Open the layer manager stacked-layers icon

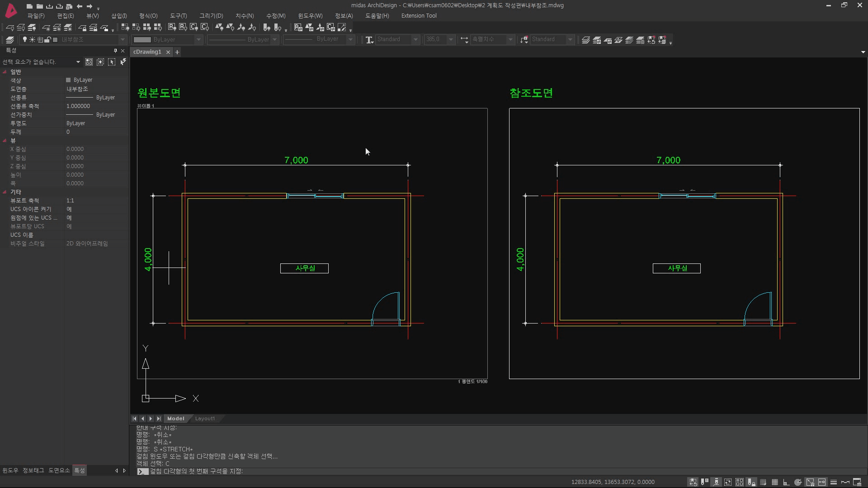10,40
